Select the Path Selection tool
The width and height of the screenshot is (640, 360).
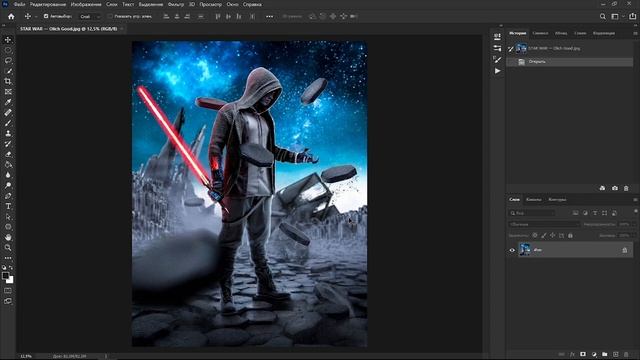8,217
